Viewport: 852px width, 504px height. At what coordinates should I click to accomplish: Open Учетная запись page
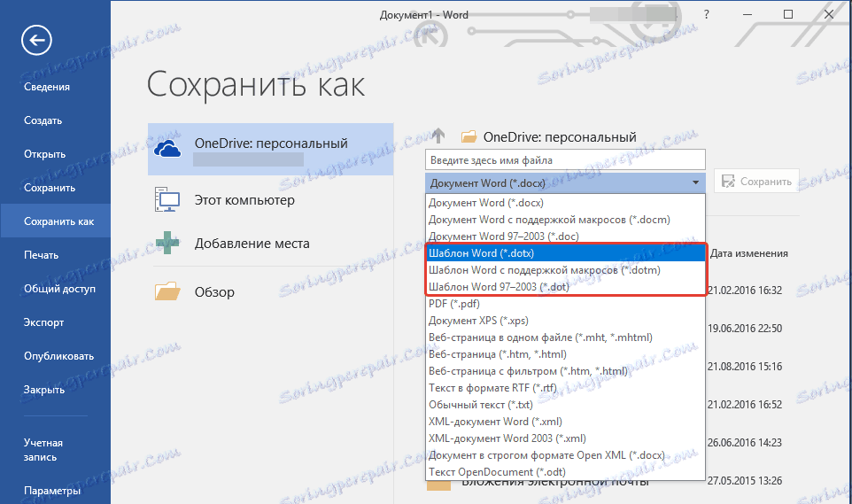(43, 450)
